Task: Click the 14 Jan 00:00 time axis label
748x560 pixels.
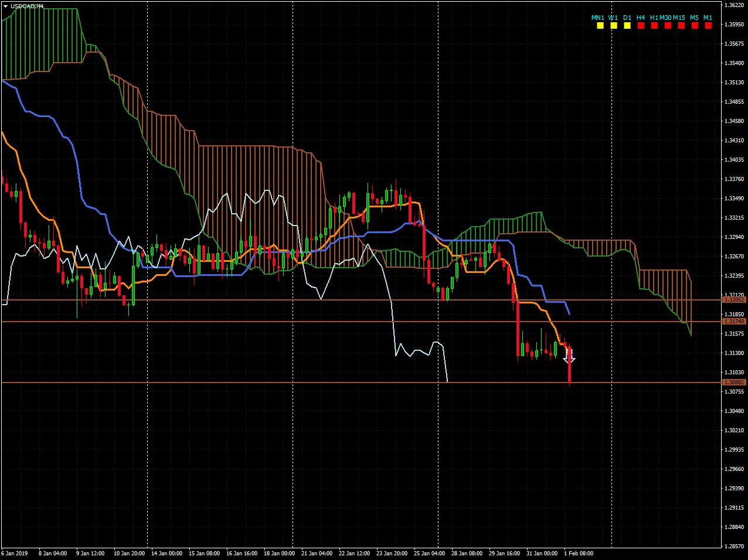Action: click(x=166, y=554)
